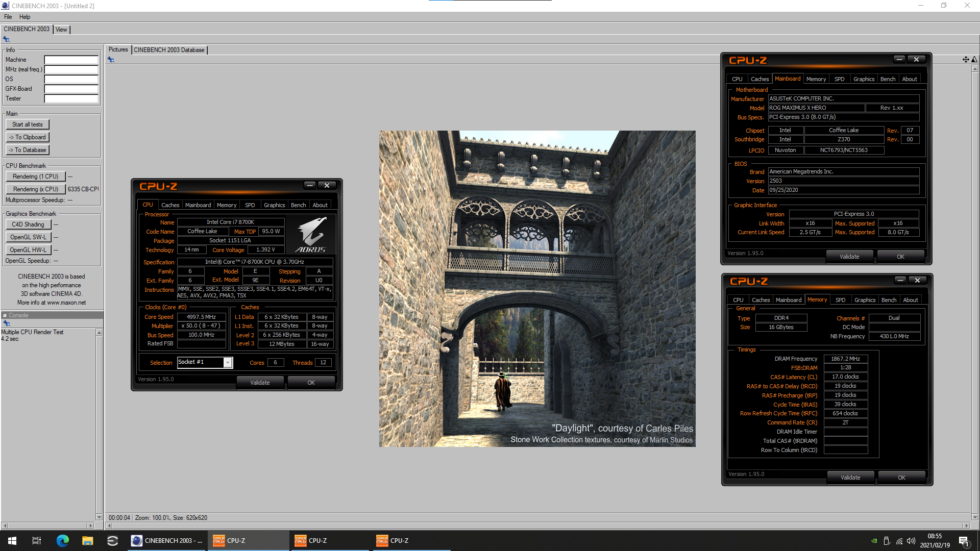The width and height of the screenshot is (980, 551).
Task: Run Rendering (1 CPU) benchmark
Action: click(36, 177)
